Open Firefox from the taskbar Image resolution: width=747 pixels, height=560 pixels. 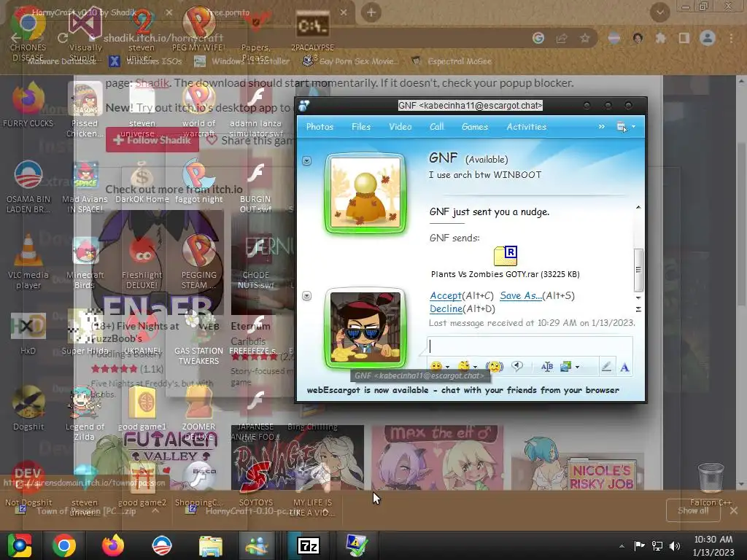(112, 545)
